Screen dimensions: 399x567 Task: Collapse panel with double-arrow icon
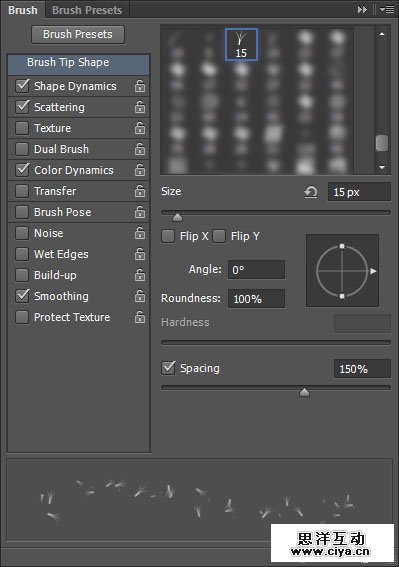pyautogui.click(x=362, y=10)
